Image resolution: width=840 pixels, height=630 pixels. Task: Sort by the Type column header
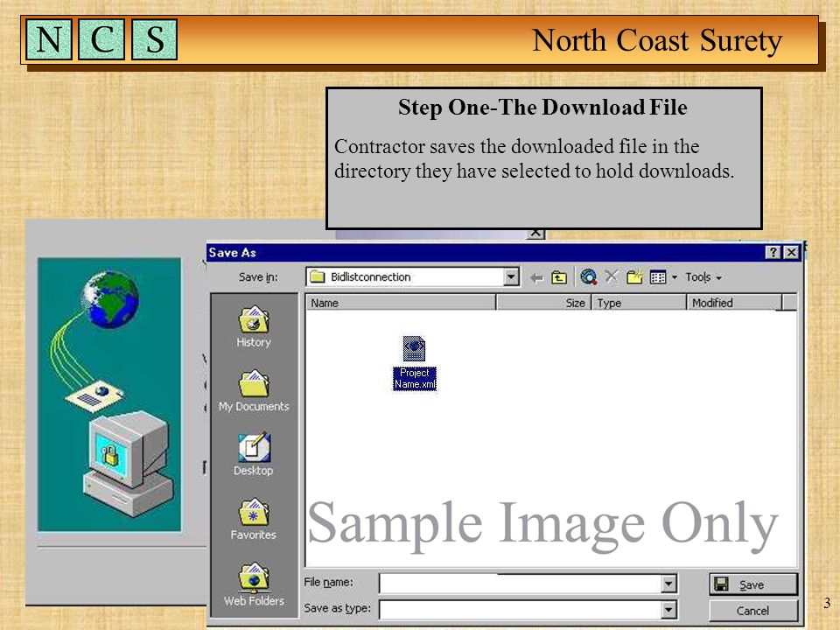coord(639,303)
